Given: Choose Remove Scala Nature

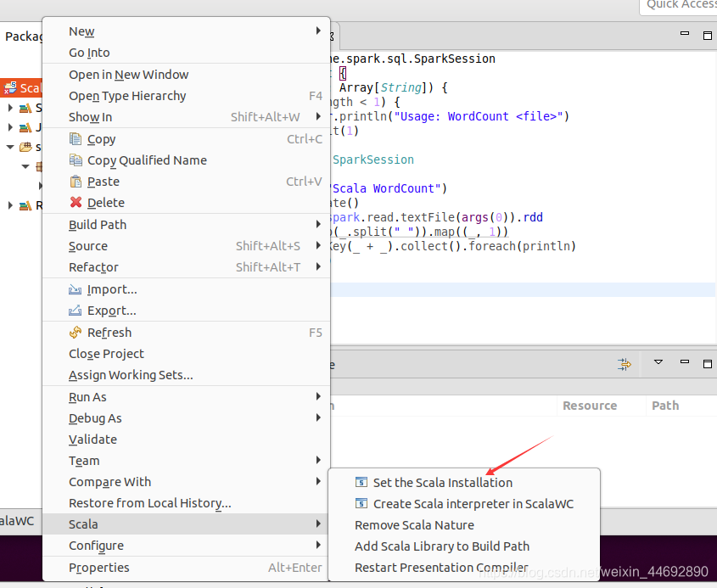Looking at the screenshot, I should click(x=464, y=525).
